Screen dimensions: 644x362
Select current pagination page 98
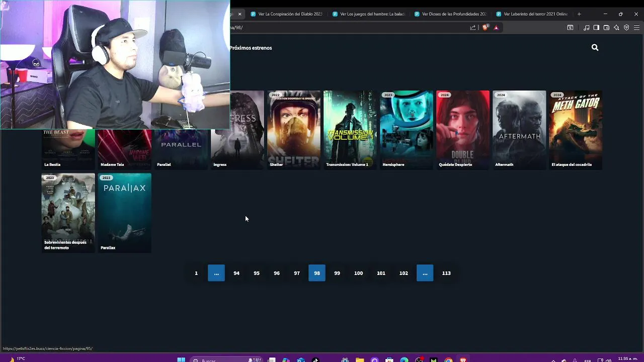317,273
